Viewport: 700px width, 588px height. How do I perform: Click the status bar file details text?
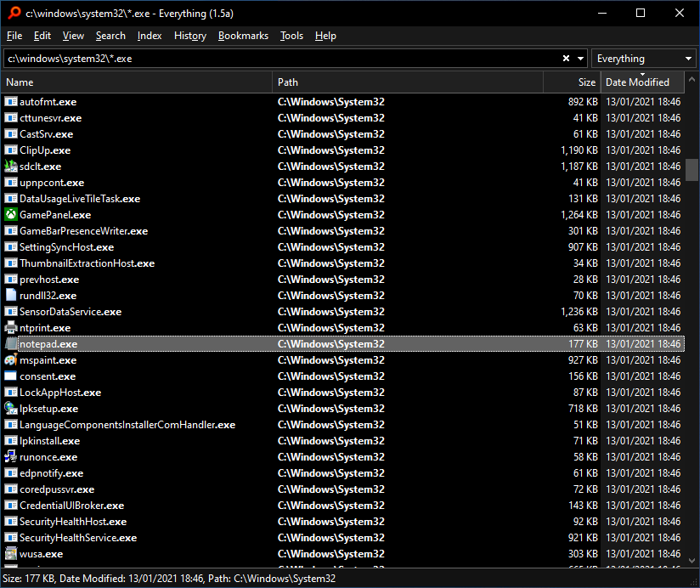[169, 578]
